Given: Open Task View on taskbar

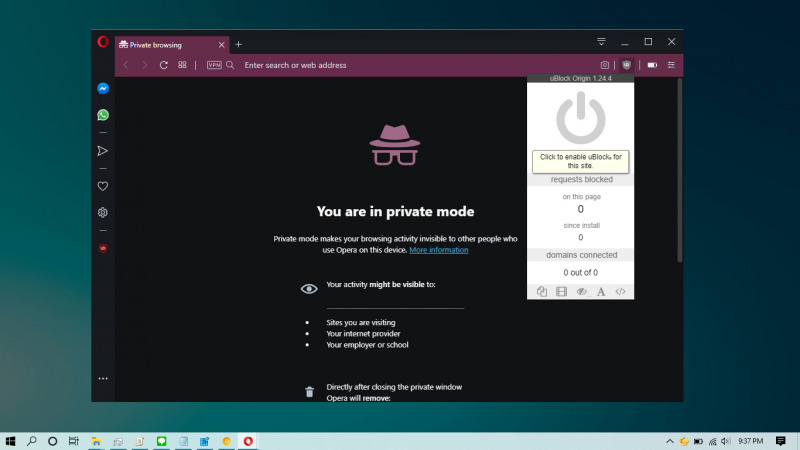Looking at the screenshot, I should coord(74,441).
